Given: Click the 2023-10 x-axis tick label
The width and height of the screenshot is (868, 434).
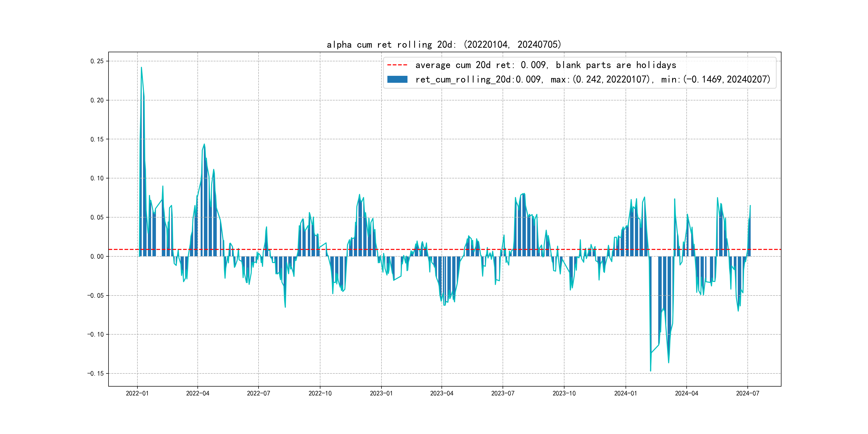Looking at the screenshot, I should click(564, 393).
